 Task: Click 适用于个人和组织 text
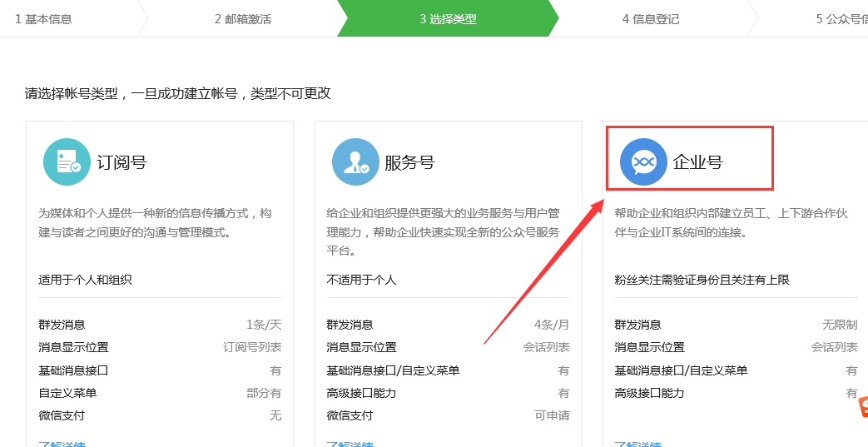click(85, 280)
